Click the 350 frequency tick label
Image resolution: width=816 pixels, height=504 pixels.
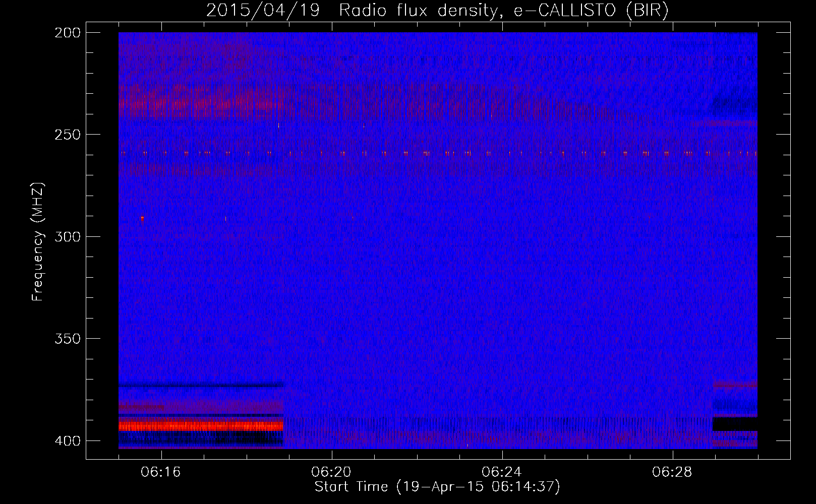tap(68, 339)
